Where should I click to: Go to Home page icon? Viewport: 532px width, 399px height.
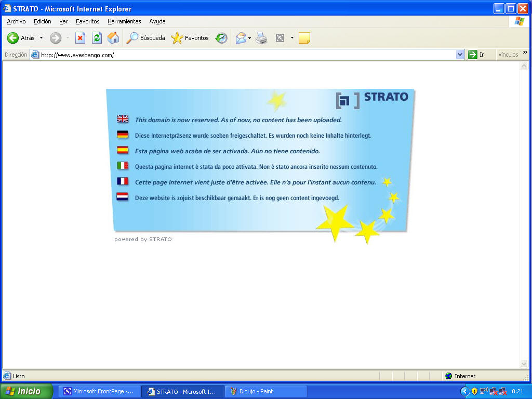(113, 38)
